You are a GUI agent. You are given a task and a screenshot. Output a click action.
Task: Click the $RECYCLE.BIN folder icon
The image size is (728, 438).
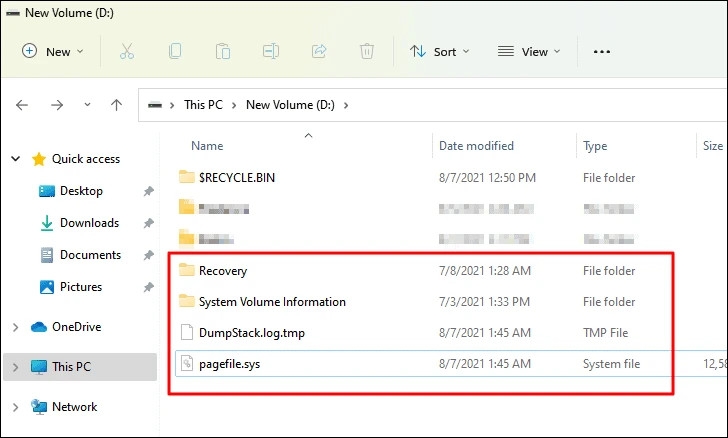[187, 177]
